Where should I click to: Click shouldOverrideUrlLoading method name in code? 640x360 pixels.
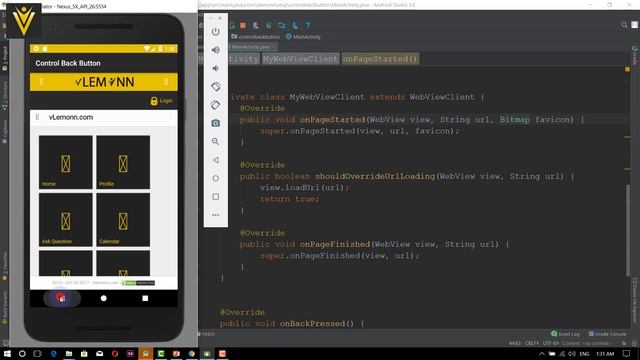click(x=375, y=176)
